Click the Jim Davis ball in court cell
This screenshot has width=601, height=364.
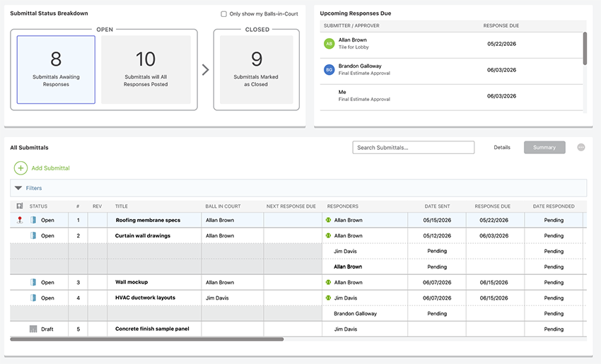[233, 298]
